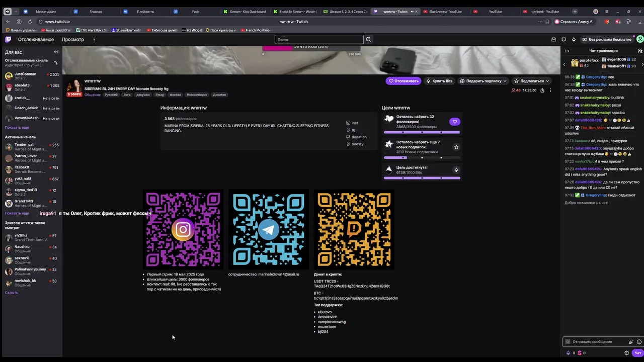
Task: Collapse the Для вас sidebar
Action: pos(56,52)
